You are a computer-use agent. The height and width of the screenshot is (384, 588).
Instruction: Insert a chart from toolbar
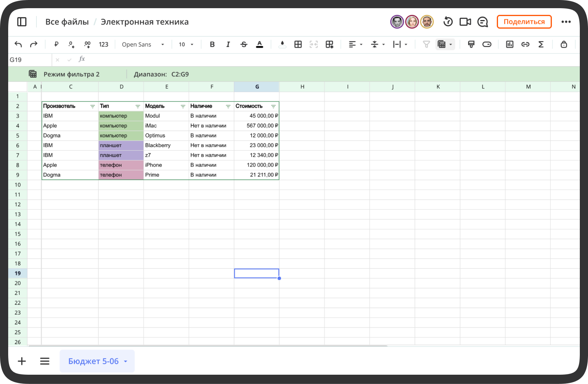point(510,44)
